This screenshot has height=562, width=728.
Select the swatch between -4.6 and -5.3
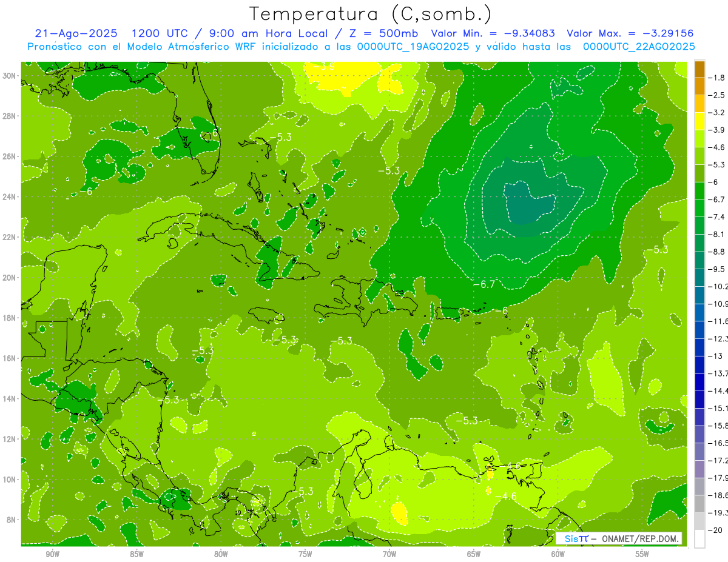pyautogui.click(x=700, y=156)
